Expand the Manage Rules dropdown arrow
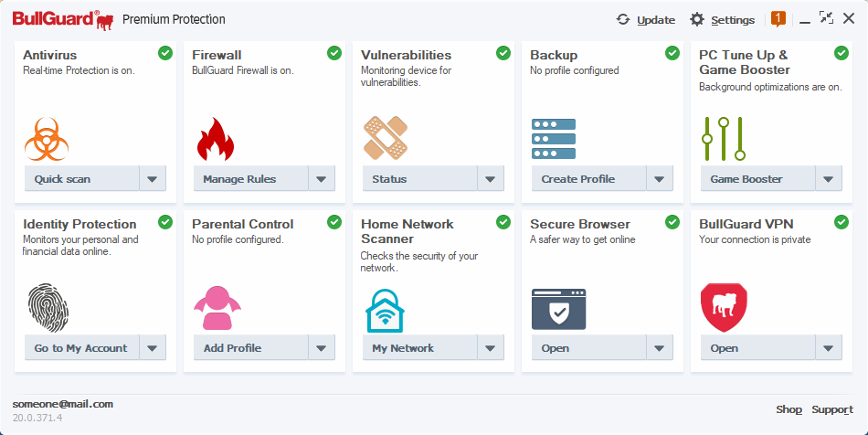The height and width of the screenshot is (435, 868). click(322, 179)
